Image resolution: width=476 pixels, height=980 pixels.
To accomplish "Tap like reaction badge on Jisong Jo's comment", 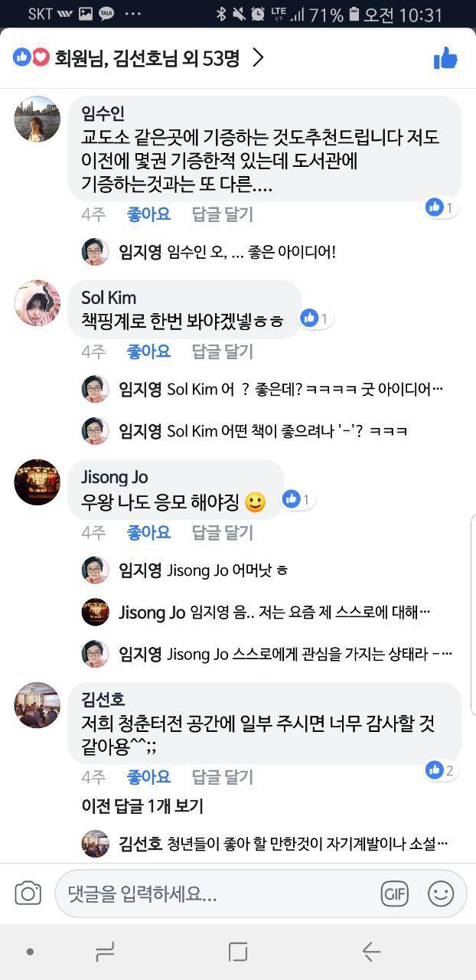I will [298, 499].
